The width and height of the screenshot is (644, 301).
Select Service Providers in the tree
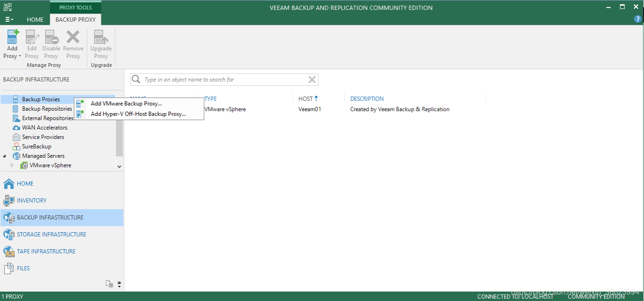coord(43,137)
